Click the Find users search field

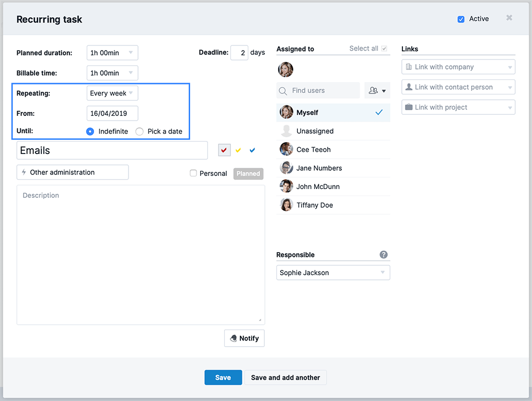click(x=318, y=90)
